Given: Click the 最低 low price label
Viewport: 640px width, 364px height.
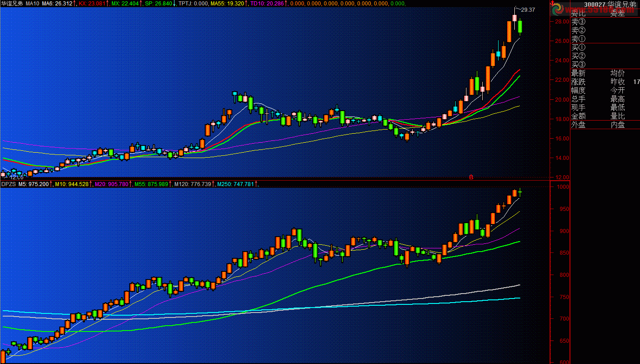Looking at the screenshot, I should point(617,107).
